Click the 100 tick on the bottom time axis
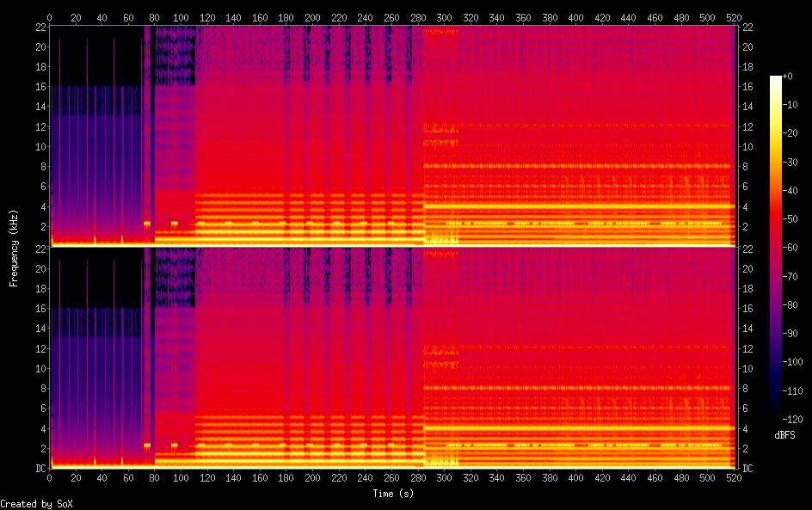This screenshot has height=510, width=812. pos(181,476)
